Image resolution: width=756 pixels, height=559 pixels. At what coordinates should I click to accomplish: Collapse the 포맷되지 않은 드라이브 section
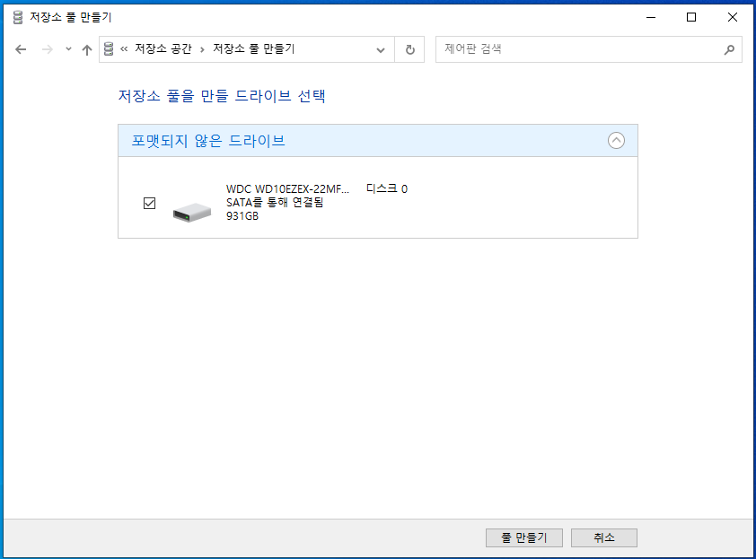coord(616,141)
